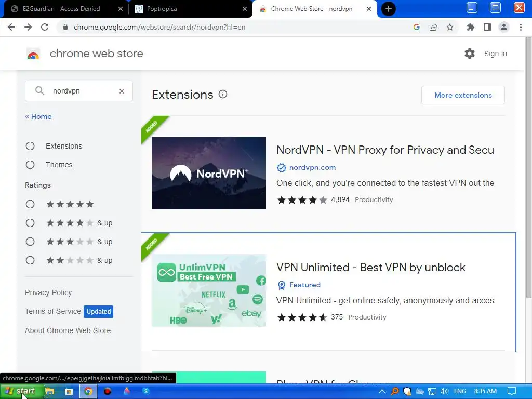532x399 pixels.
Task: Open the UnlimVPN extension thumbnail
Action: point(209,290)
